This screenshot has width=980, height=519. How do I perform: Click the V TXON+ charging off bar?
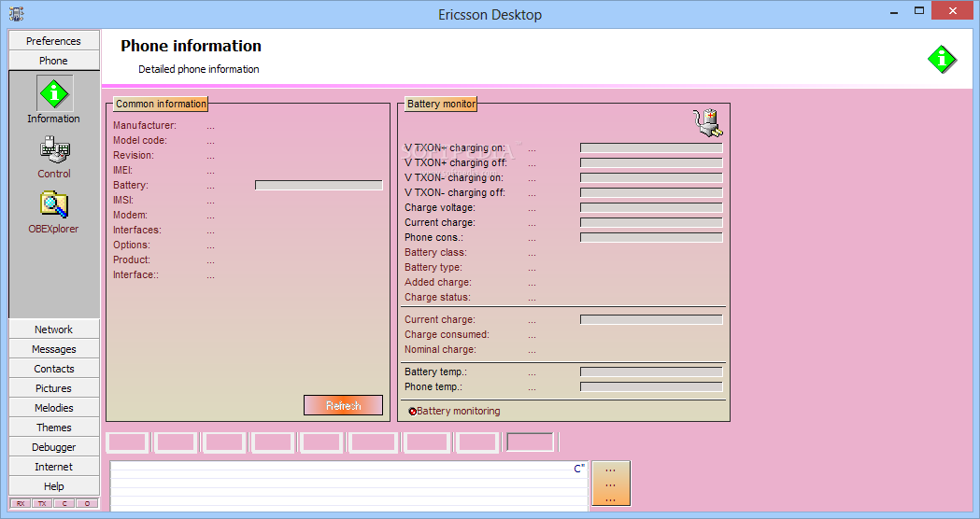point(651,163)
